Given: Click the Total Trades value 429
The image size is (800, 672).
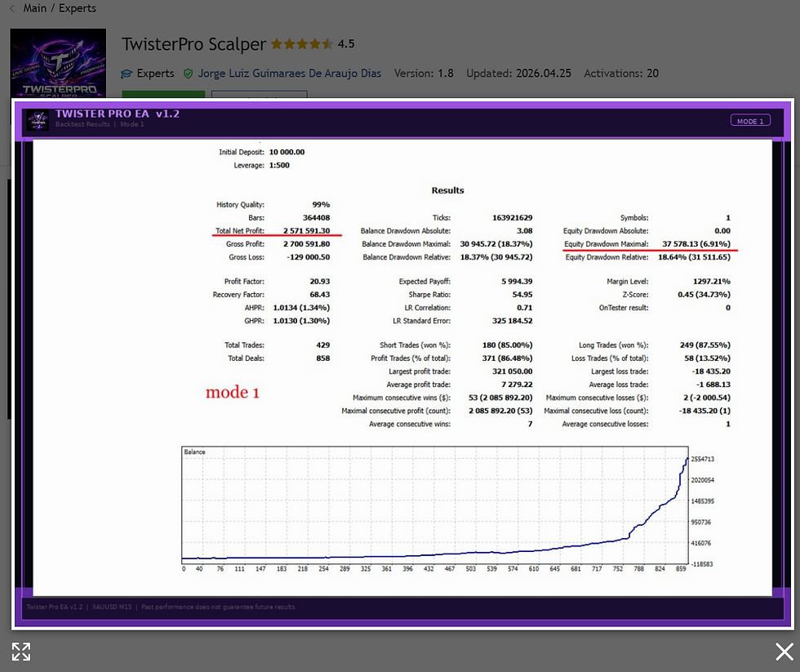Looking at the screenshot, I should point(323,345).
